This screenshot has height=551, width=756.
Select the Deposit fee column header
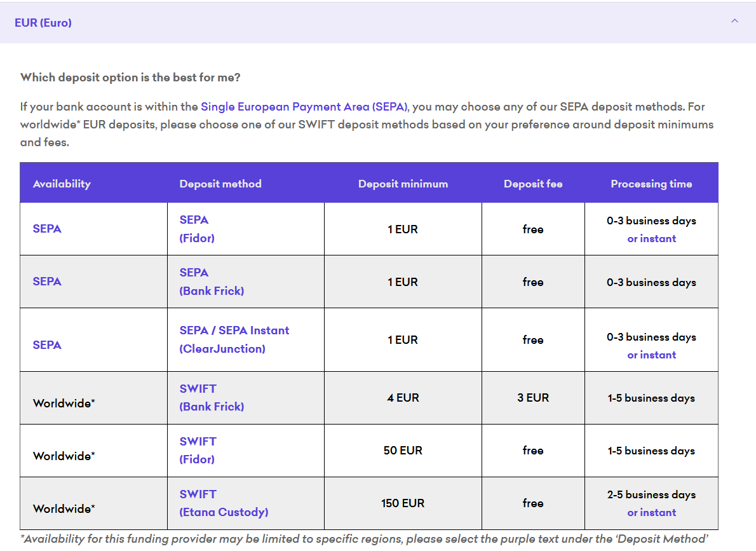point(533,184)
